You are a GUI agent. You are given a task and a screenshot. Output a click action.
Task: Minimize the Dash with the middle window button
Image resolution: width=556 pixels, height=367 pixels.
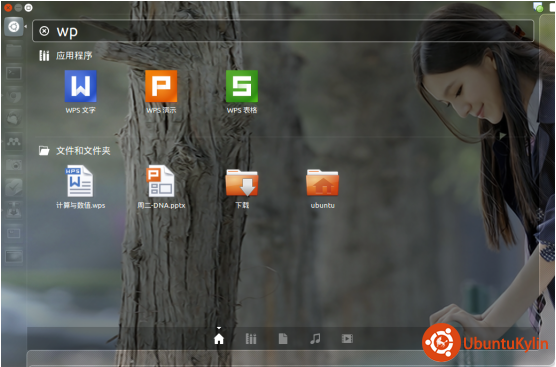(18, 7)
